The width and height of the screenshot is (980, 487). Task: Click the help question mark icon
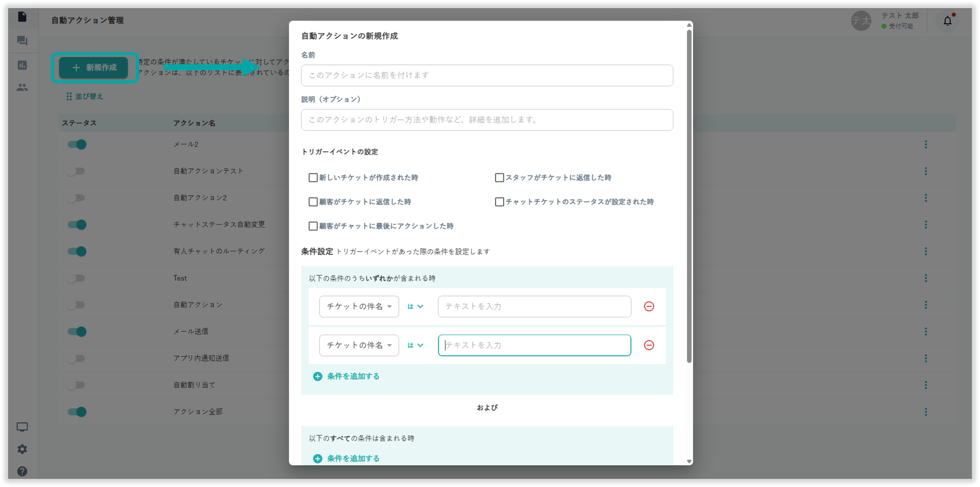[22, 471]
